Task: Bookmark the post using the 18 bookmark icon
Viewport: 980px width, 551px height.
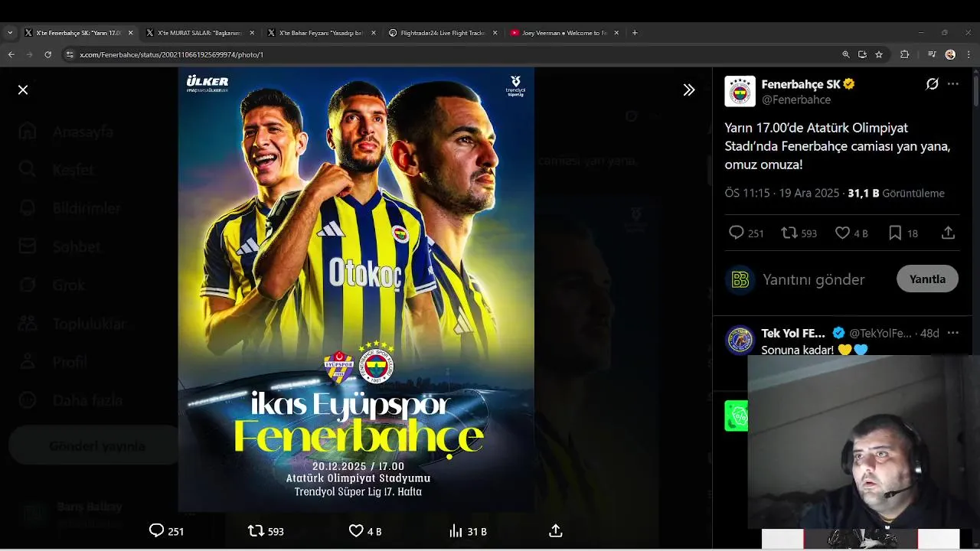Action: click(903, 233)
